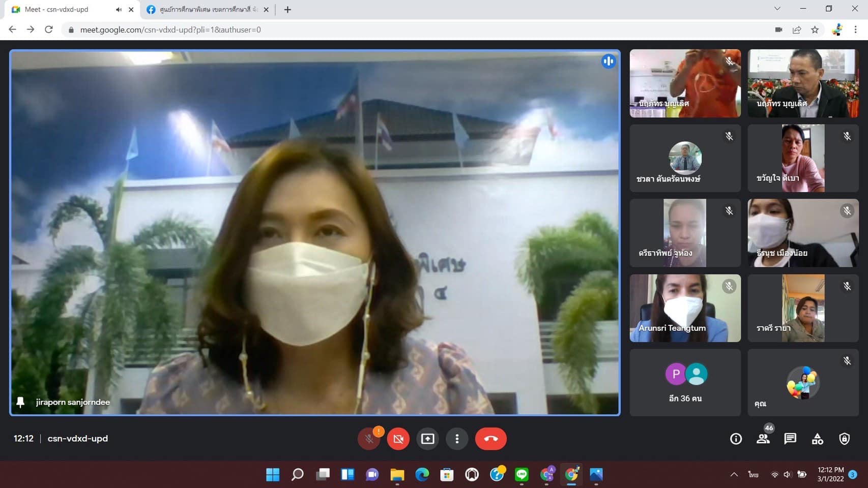This screenshot has height=488, width=868.
Task: Open chat with everyone icon
Action: pyautogui.click(x=790, y=439)
